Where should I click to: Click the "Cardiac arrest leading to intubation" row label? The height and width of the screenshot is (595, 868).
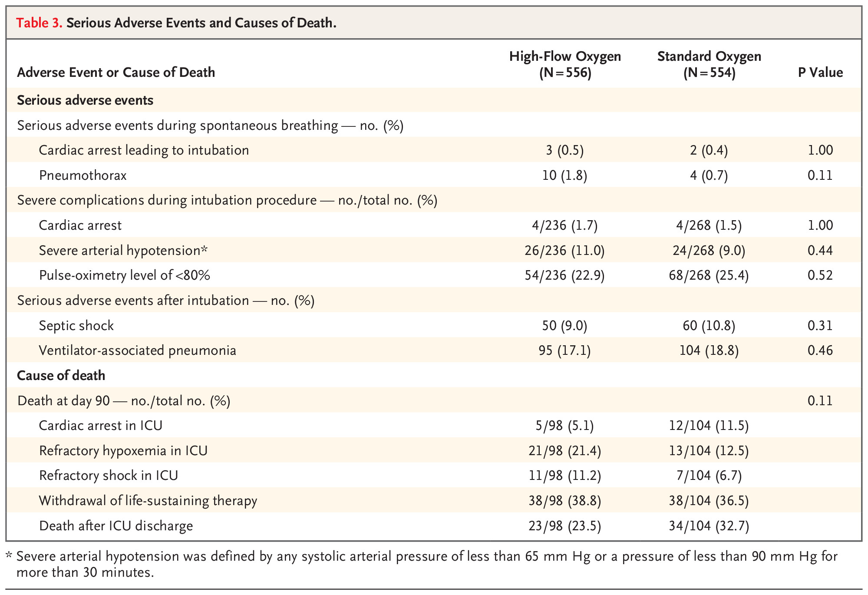click(144, 150)
